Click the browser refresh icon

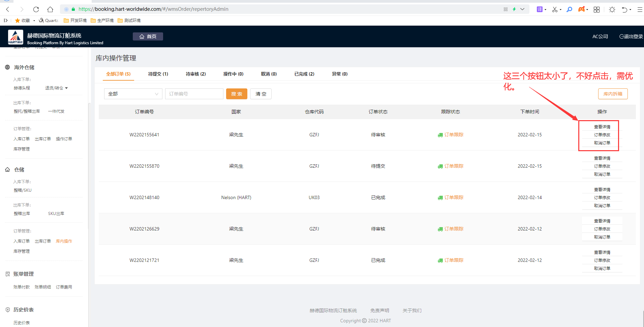click(x=36, y=9)
